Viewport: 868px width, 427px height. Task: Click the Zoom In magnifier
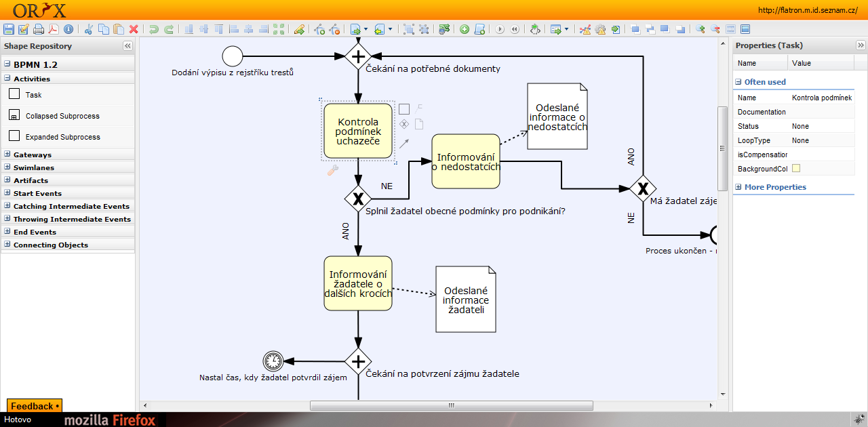[x=701, y=29]
